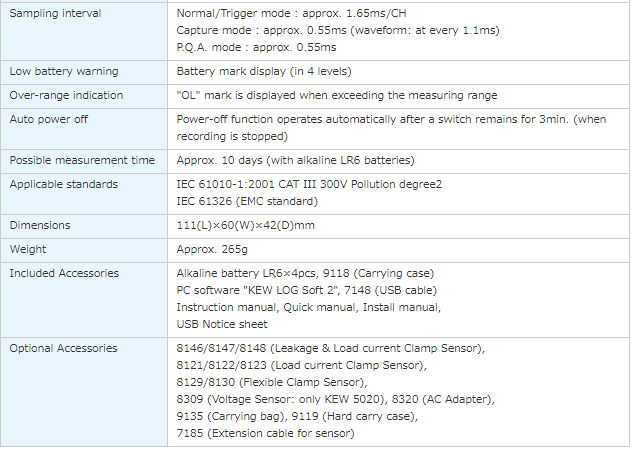The width and height of the screenshot is (633, 451).
Task: Click the Dimensions row label
Action: tap(39, 225)
